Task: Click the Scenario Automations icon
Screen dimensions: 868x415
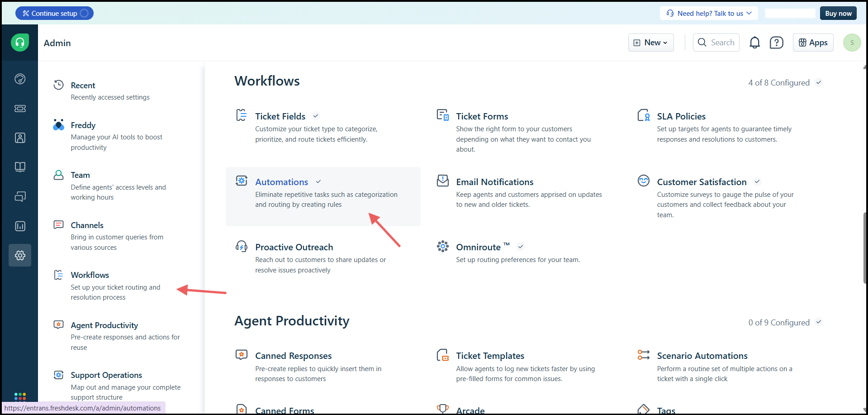Action: pos(643,355)
